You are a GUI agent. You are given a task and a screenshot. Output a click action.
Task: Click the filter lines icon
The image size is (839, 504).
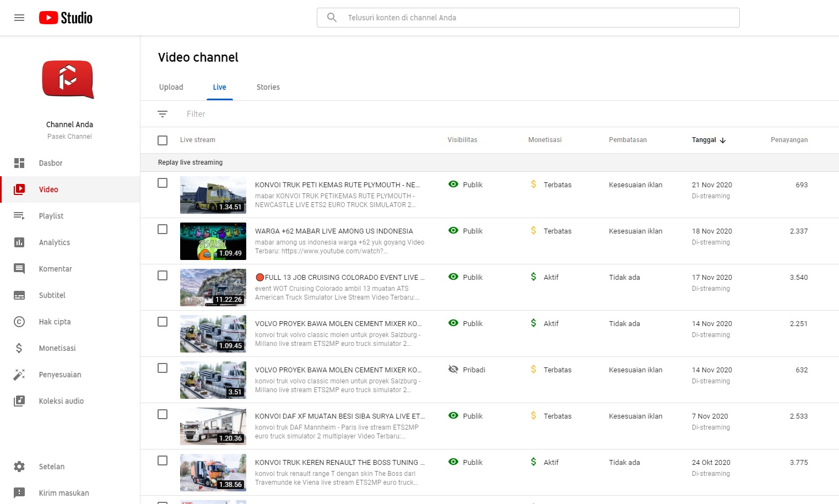point(163,114)
